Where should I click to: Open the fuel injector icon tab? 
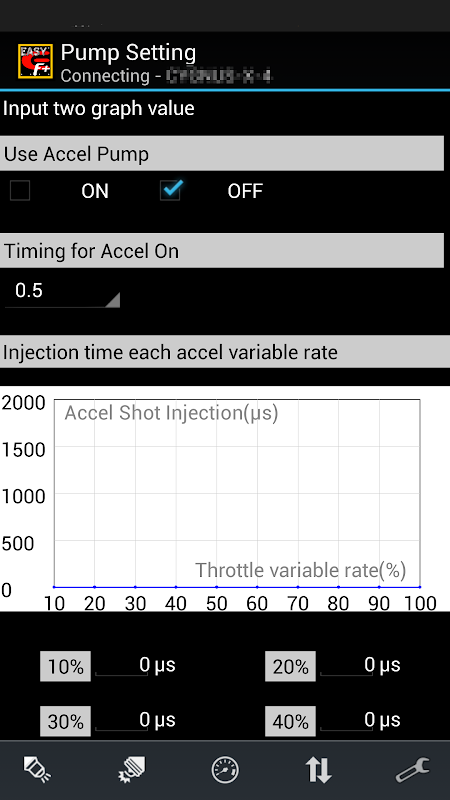[x=36, y=769]
